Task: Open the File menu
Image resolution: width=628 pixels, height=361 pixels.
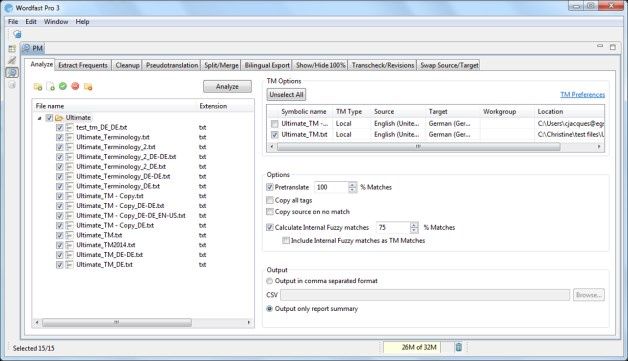Action: (13, 22)
